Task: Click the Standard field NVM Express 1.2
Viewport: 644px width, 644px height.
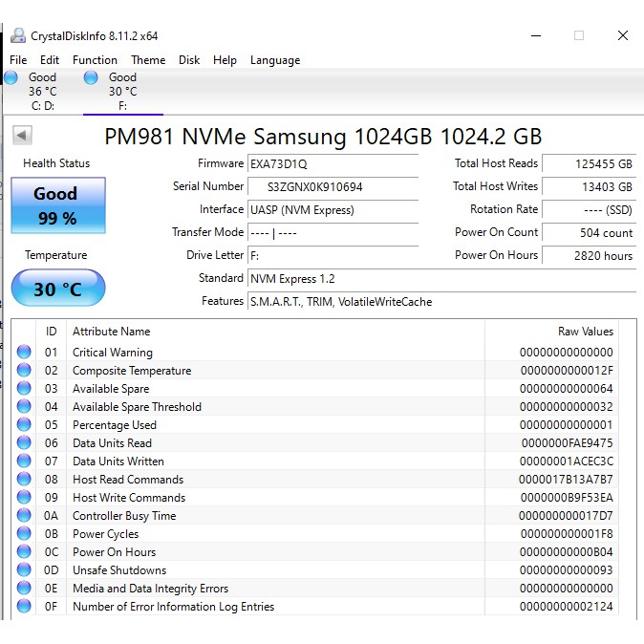Action: 441,279
